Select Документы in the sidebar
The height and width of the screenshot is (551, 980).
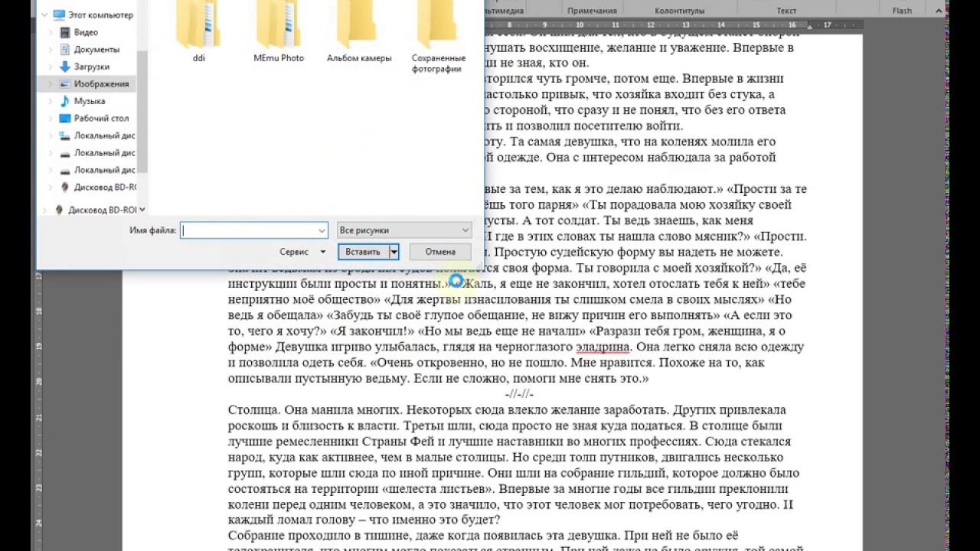coord(96,49)
